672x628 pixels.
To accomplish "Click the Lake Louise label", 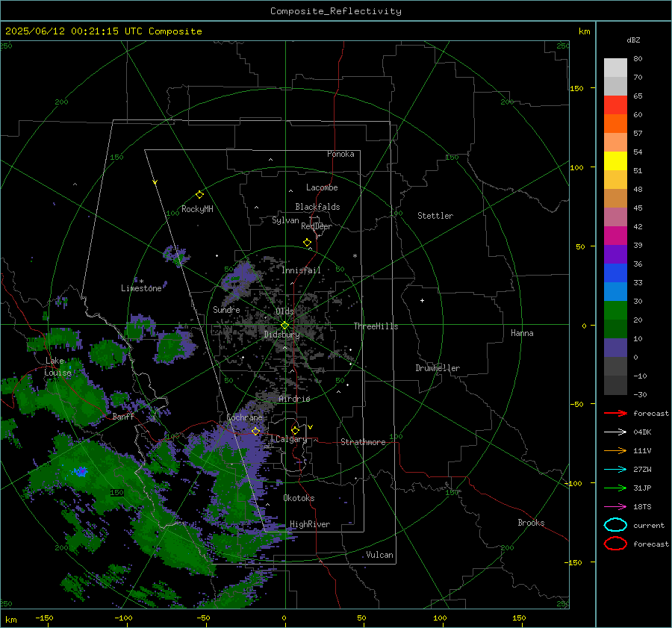I will (57, 367).
